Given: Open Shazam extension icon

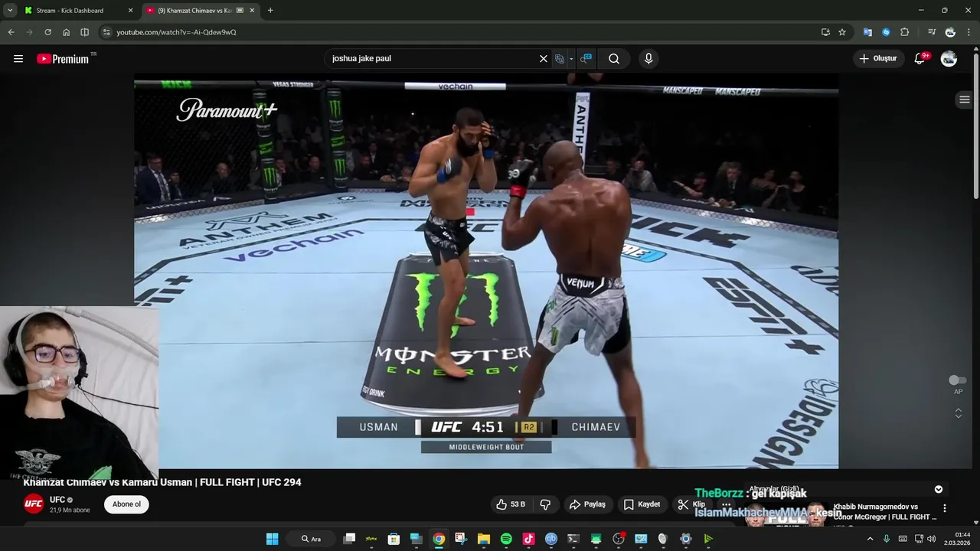Looking at the screenshot, I should tap(886, 32).
